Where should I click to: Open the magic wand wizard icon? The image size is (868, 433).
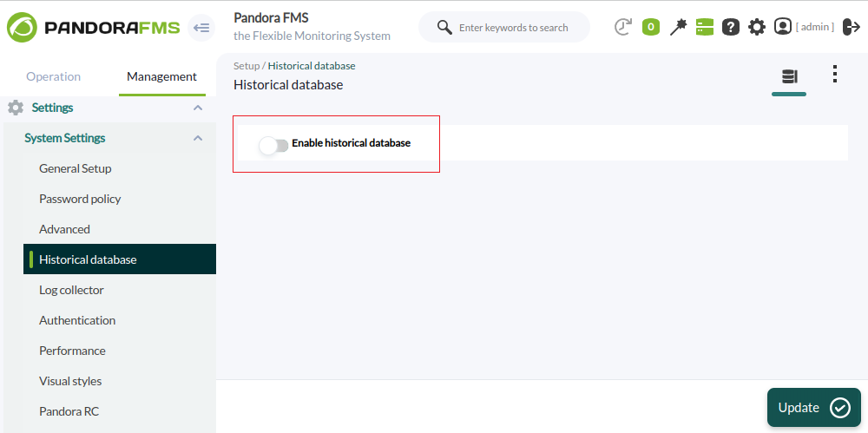pos(678,27)
